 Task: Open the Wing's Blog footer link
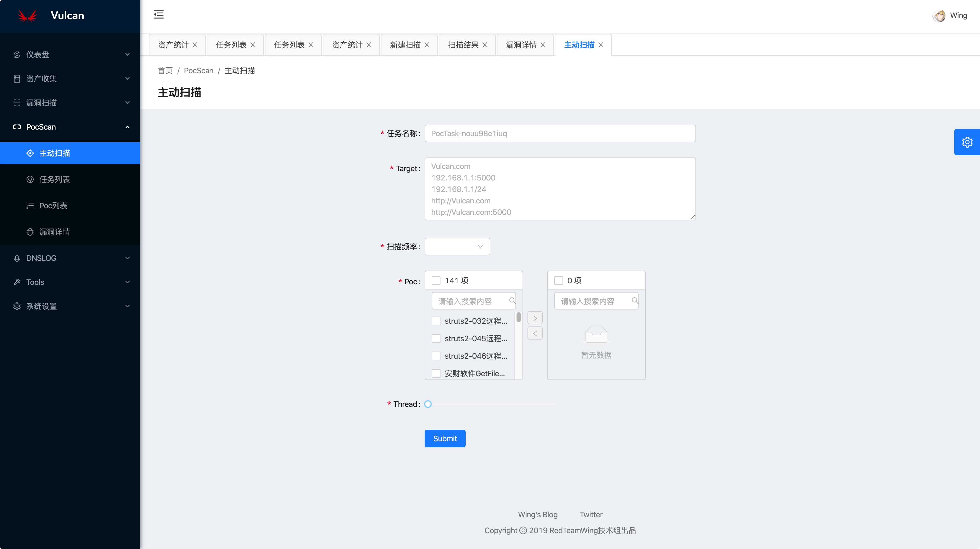coord(538,514)
